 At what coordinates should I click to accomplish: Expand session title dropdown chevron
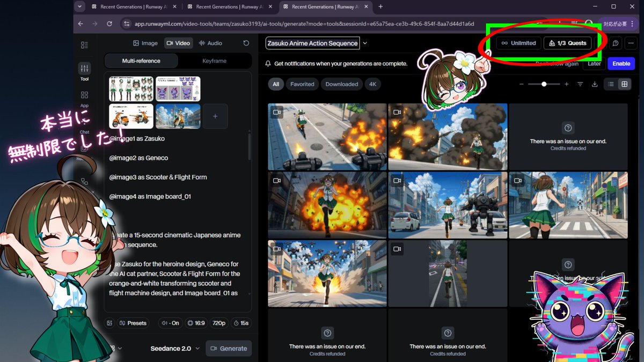pyautogui.click(x=365, y=43)
